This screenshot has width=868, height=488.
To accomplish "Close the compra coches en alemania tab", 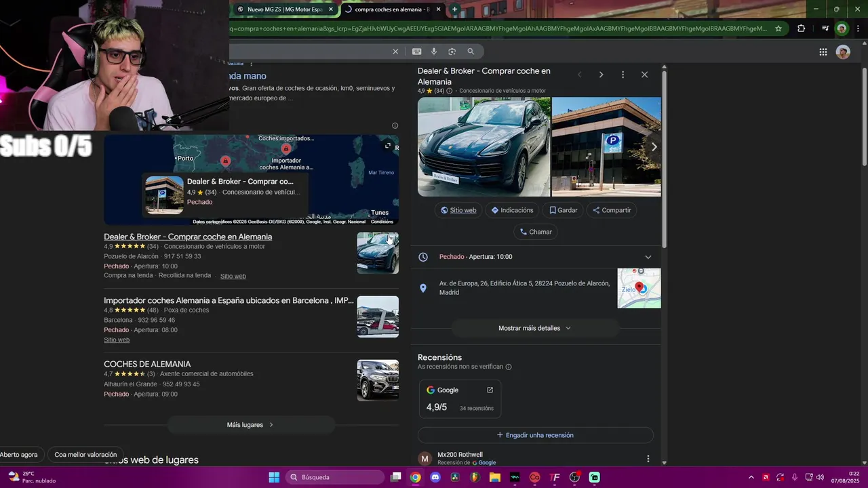I will click(439, 9).
